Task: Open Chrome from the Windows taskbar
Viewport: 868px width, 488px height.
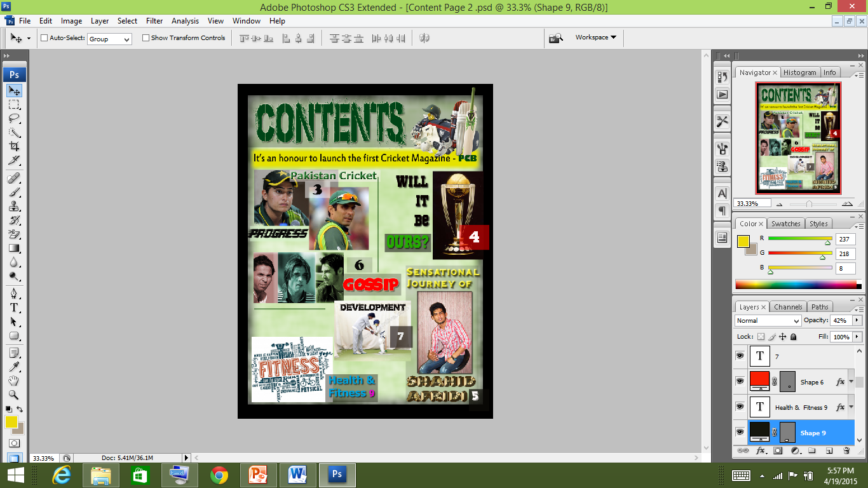Action: click(219, 475)
